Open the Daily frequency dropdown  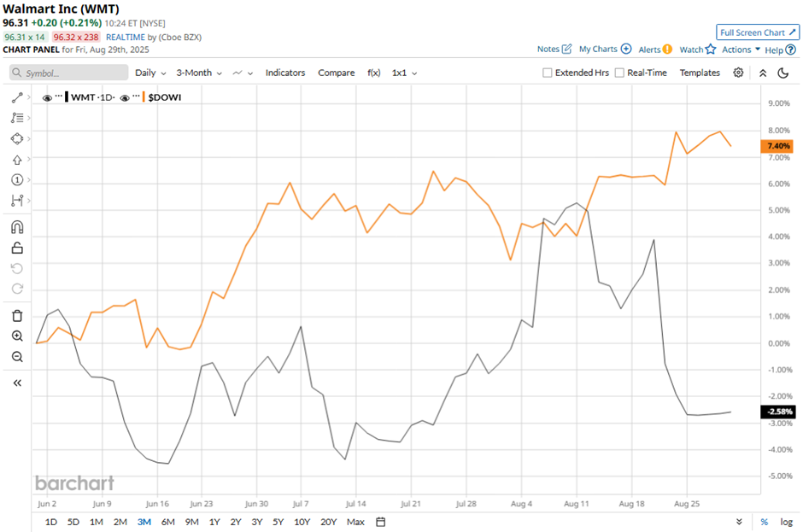pyautogui.click(x=150, y=73)
